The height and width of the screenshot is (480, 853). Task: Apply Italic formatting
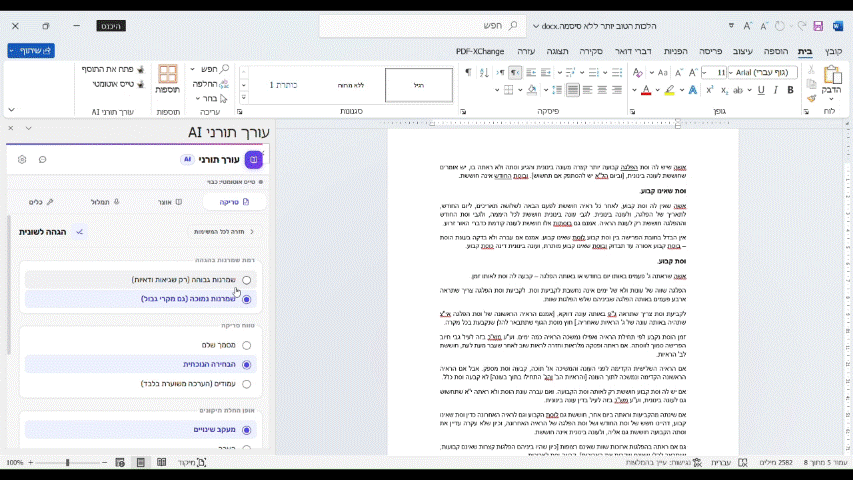[x=776, y=90]
